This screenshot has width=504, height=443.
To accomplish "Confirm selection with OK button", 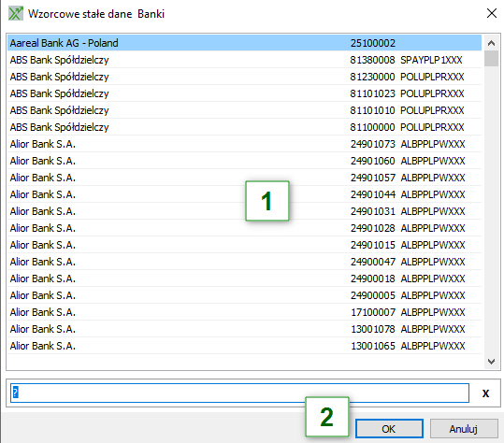I will (x=389, y=429).
